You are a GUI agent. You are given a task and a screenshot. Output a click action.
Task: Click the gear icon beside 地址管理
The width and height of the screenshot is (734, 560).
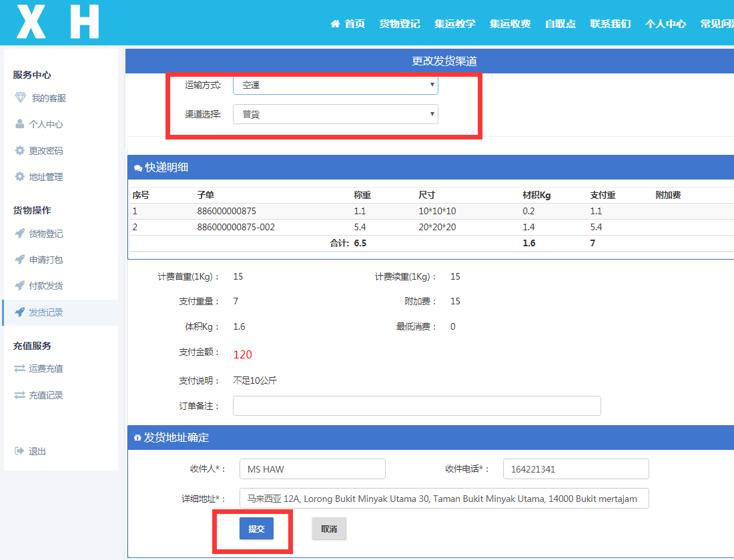(x=20, y=177)
